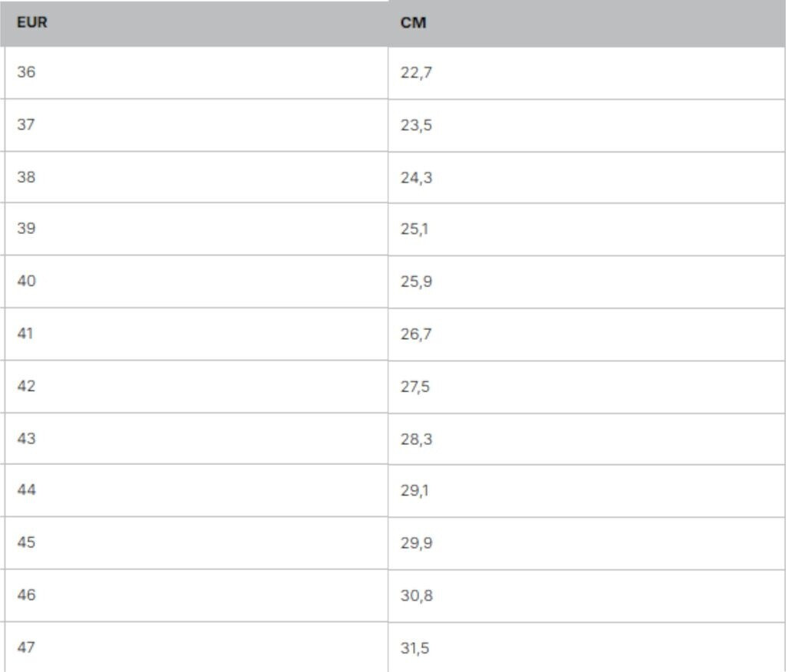Select the EUR size 41 cell
Viewport: 786px width, 672px height.
(25, 334)
